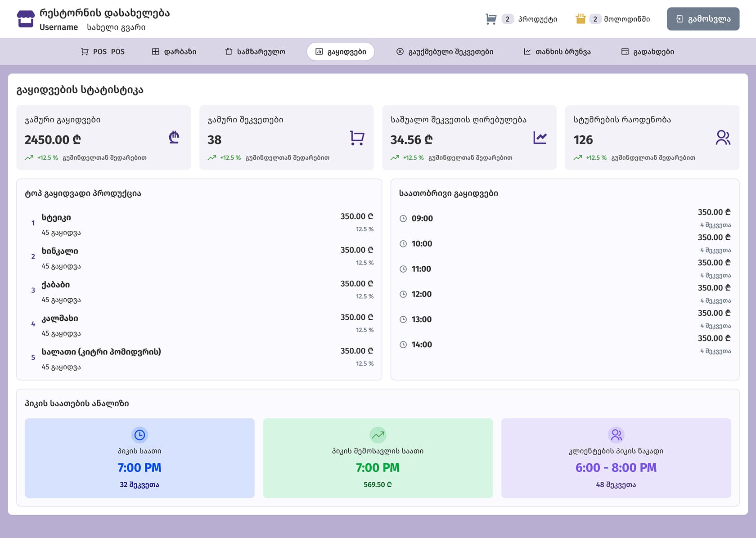Click the pending orders box icon
The width and height of the screenshot is (756, 538).
click(x=580, y=19)
